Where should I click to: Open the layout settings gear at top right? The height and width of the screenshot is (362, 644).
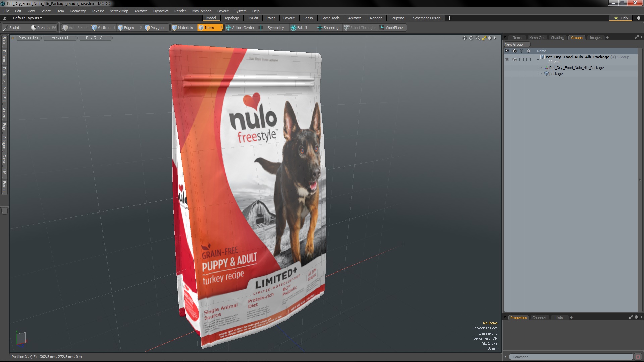point(638,18)
